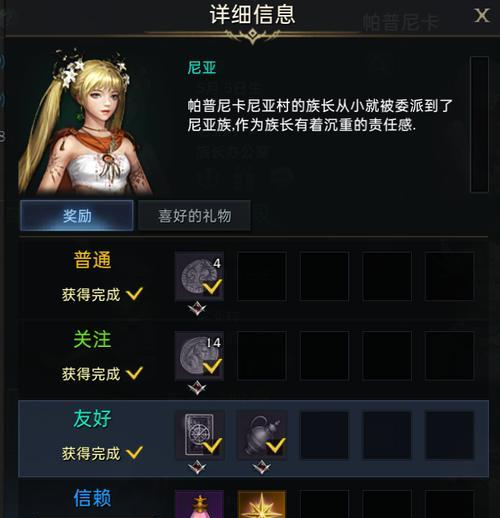Viewport: 500px width, 518px height.
Task: Click the checkmark next to 友好 获得完成
Action: pos(134,453)
